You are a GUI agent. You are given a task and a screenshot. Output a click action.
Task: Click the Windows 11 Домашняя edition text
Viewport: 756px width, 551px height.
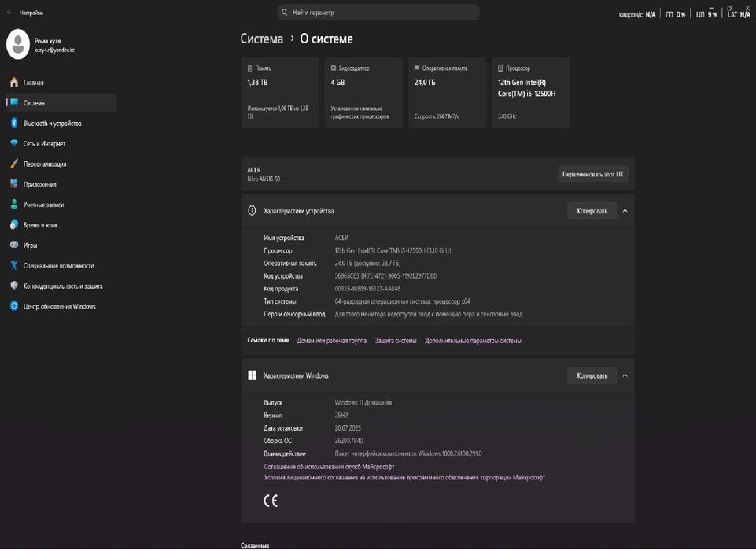tap(363, 402)
